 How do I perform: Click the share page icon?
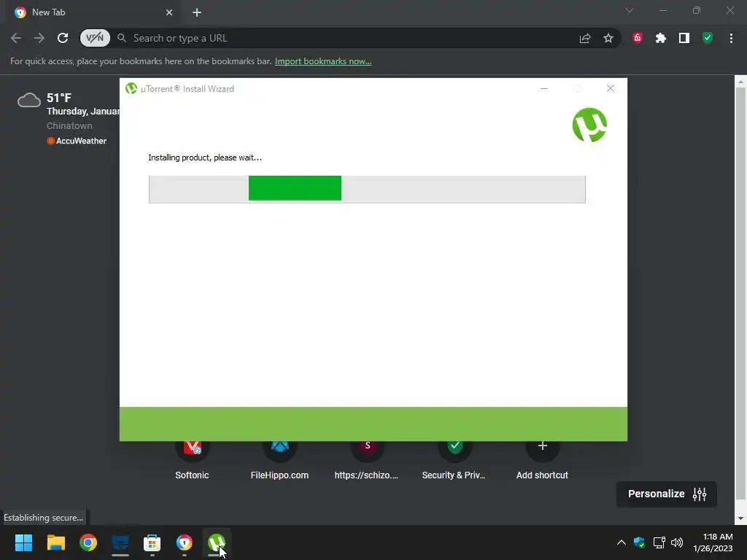[585, 38]
